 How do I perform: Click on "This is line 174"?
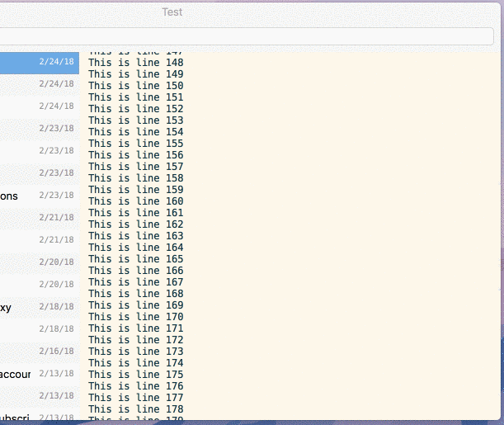(136, 363)
